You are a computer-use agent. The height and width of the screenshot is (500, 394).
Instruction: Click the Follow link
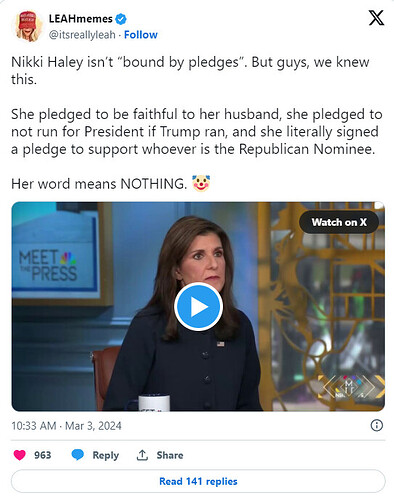tap(141, 35)
